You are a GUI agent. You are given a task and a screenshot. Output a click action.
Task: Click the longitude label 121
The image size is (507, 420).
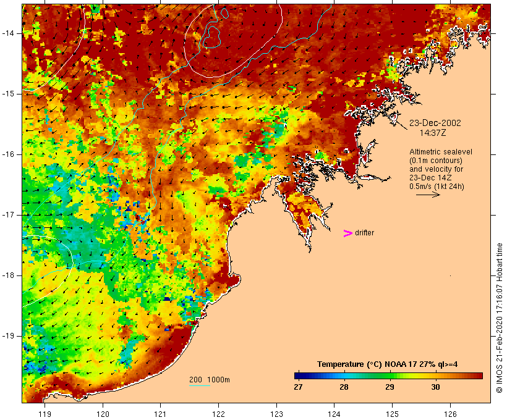(x=161, y=414)
